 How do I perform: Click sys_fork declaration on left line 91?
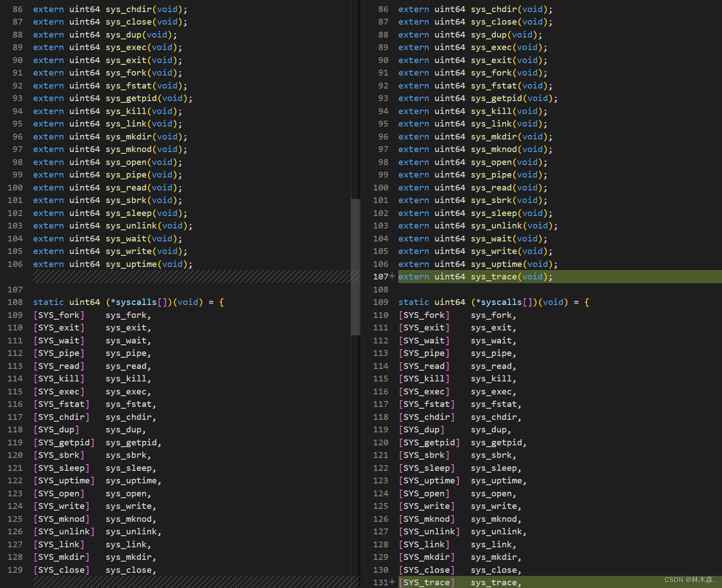coord(107,73)
